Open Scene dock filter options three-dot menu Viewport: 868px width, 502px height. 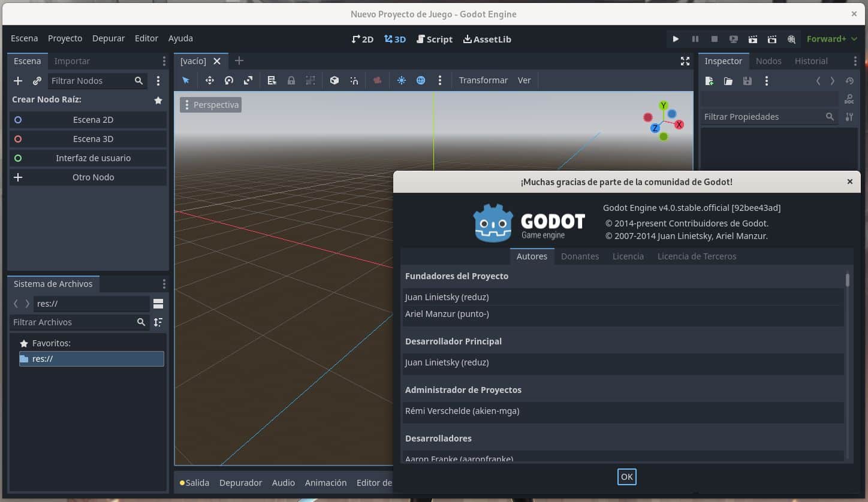[158, 81]
